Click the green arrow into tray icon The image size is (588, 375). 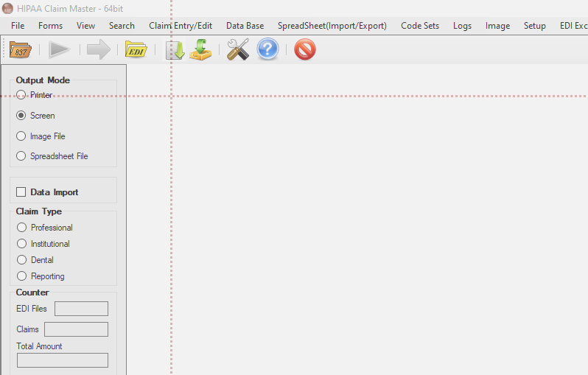point(200,49)
